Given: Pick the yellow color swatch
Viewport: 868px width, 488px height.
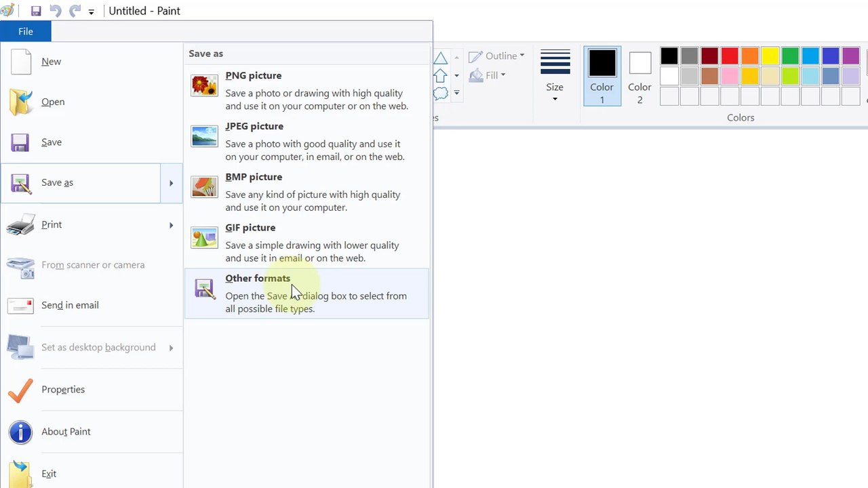Looking at the screenshot, I should tap(770, 56).
